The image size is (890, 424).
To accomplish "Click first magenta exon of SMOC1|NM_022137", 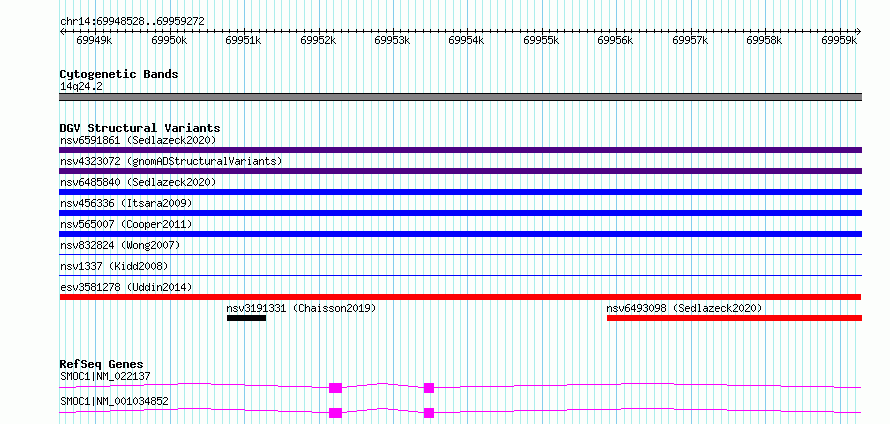I will (335, 388).
